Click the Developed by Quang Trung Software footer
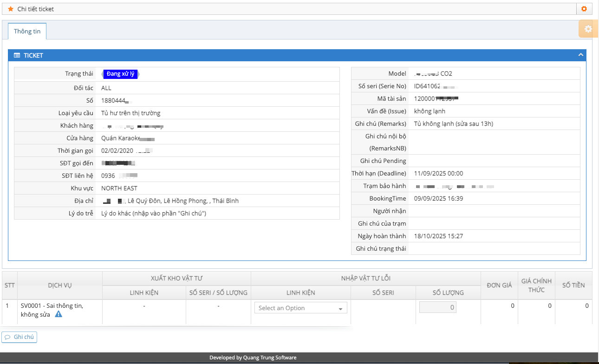The height and width of the screenshot is (364, 599). [253, 357]
